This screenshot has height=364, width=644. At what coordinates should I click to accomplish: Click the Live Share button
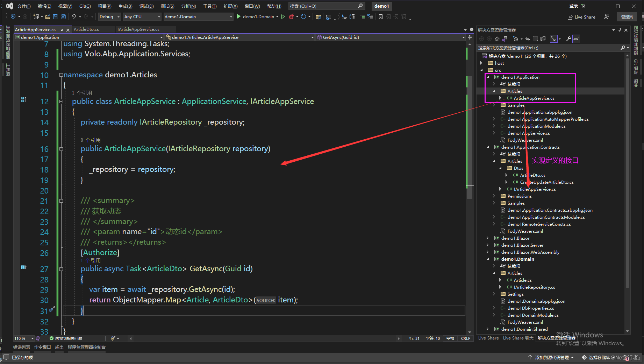tap(581, 17)
